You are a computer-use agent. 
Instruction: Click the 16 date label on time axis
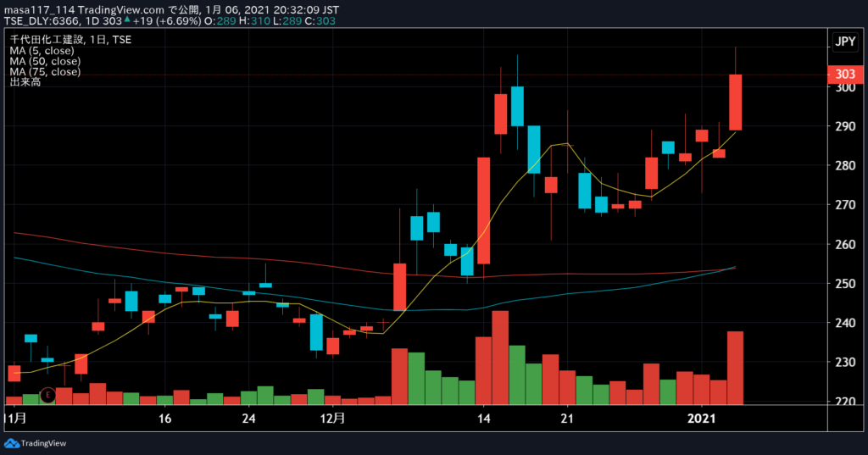click(165, 418)
